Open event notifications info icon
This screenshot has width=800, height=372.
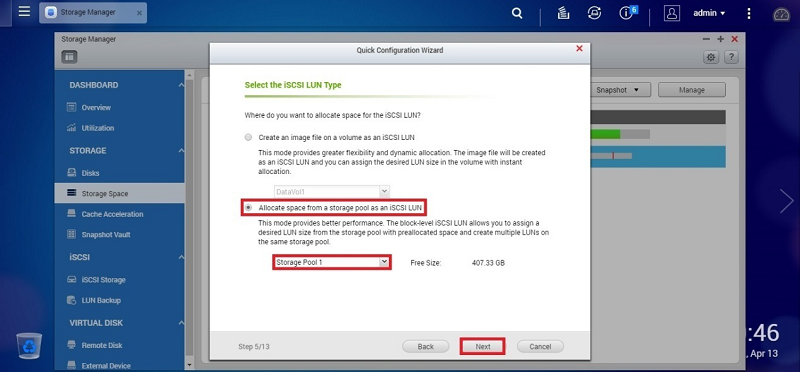pyautogui.click(x=627, y=13)
